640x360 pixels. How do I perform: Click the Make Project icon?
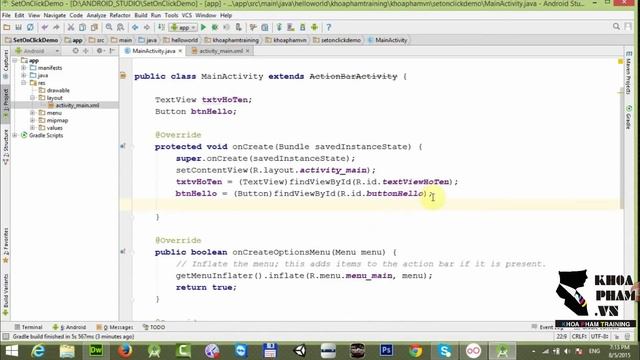tap(161, 27)
